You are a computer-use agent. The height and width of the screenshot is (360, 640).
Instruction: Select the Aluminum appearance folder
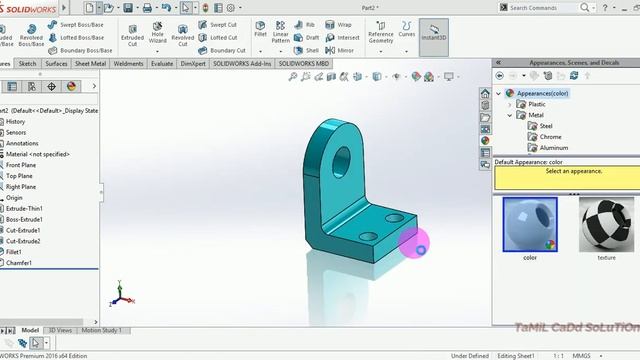pyautogui.click(x=548, y=148)
